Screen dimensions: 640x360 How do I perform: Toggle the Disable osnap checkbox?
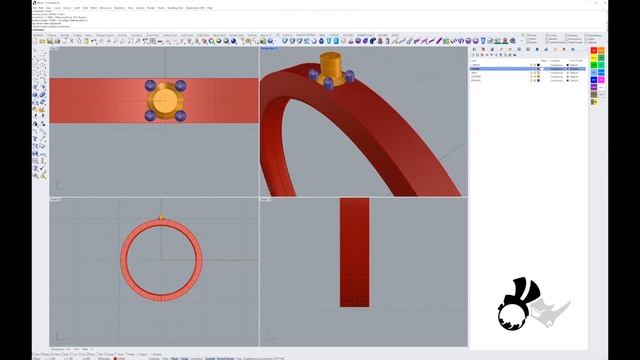pos(156,354)
